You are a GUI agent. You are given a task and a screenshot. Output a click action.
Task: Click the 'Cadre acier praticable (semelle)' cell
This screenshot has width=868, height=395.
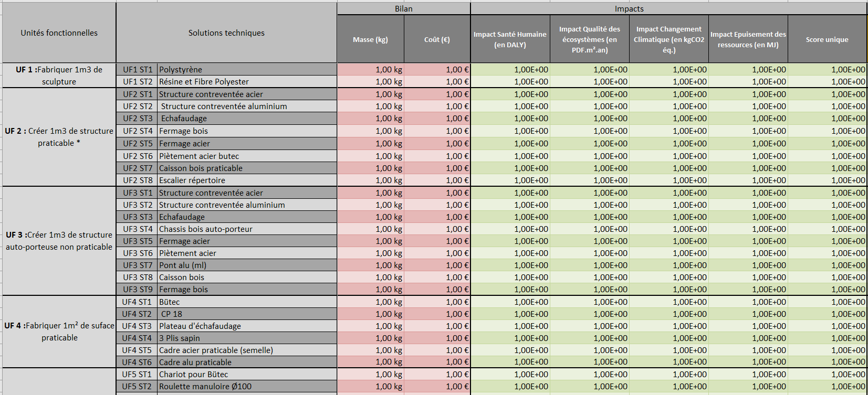click(247, 350)
